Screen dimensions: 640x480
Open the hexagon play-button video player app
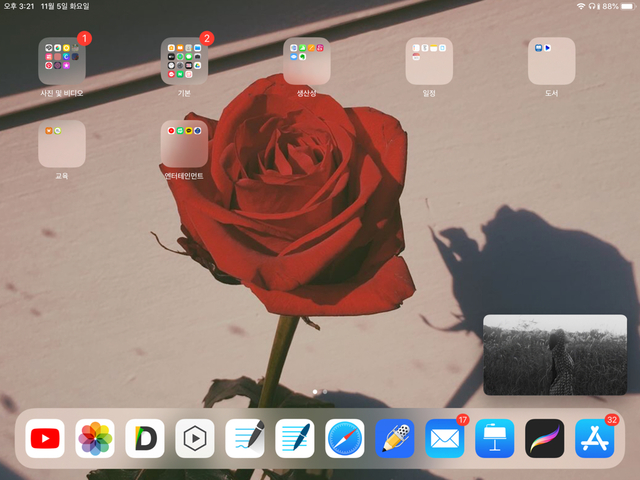[195, 438]
